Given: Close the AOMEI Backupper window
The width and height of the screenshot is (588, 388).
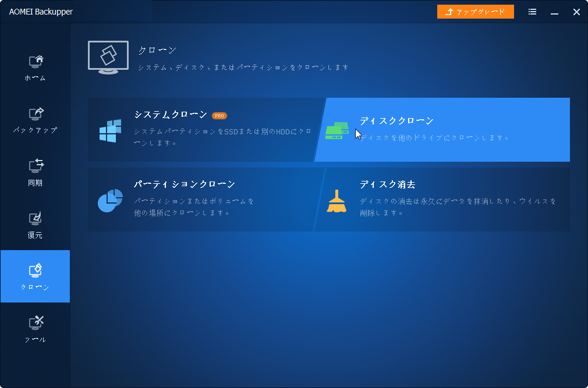Looking at the screenshot, I should (x=577, y=12).
